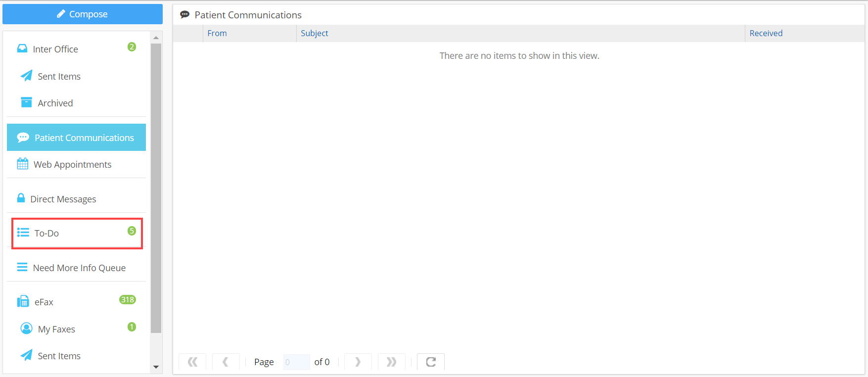This screenshot has width=868, height=377.
Task: Click the Inter Office unread badge showing 2
Action: coord(132,47)
